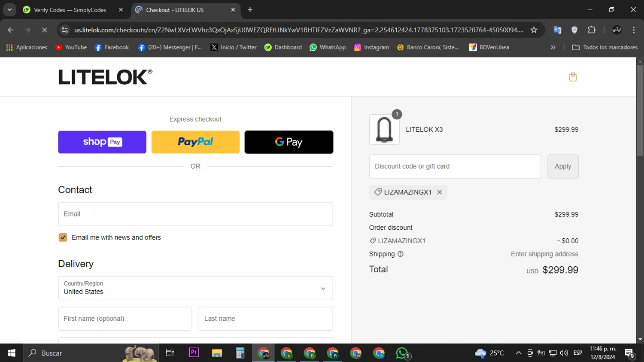The image size is (644, 362).
Task: Stop loading the page
Action: point(44,30)
